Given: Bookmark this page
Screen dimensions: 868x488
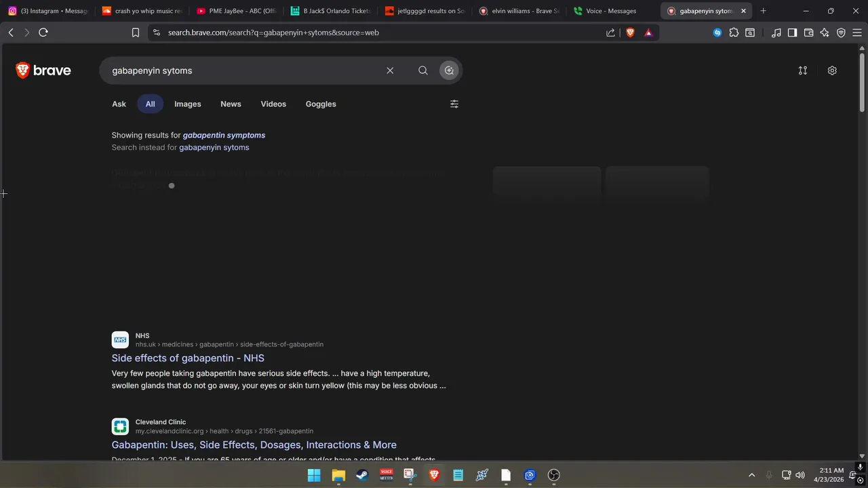Looking at the screenshot, I should (x=136, y=33).
